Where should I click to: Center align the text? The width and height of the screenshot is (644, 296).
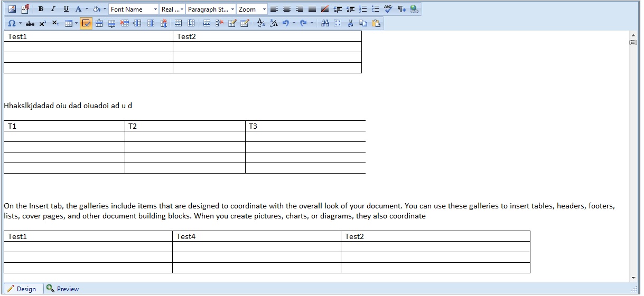(x=287, y=9)
